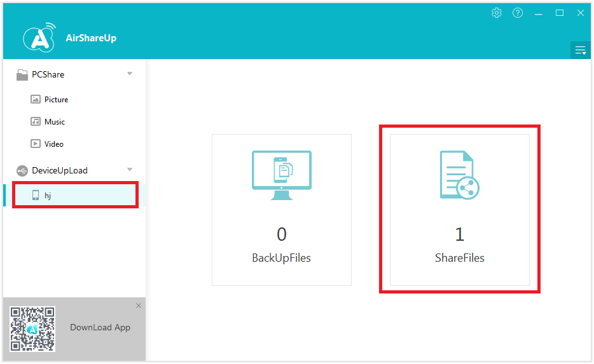Maximize the AirShareUp window
The width and height of the screenshot is (594, 364).
pos(560,13)
